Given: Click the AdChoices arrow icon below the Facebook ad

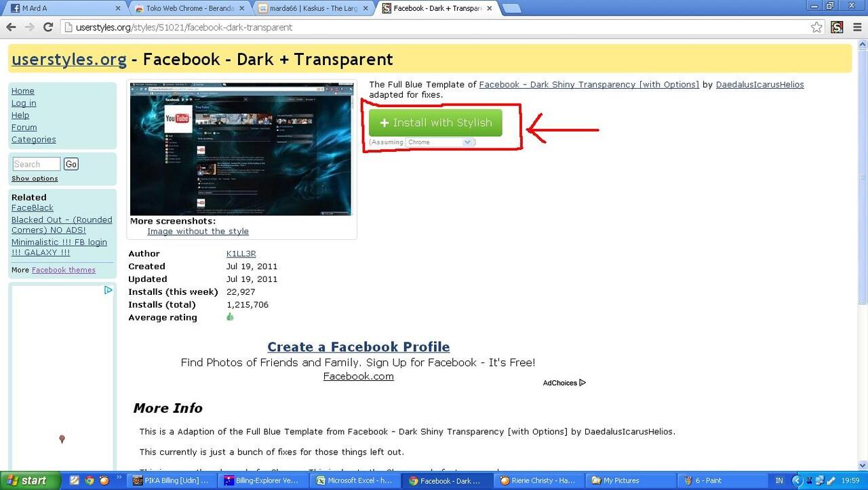Looking at the screenshot, I should tap(583, 383).
